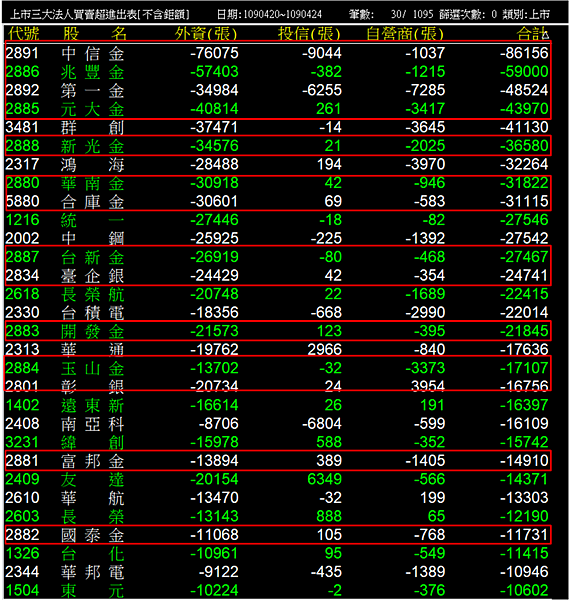This screenshot has width=569, height=600.
Task: Click total value -11731
Action: click(x=524, y=535)
